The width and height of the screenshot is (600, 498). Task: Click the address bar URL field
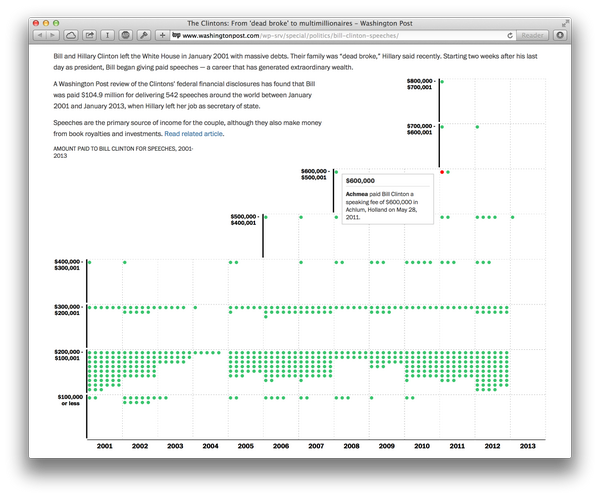pos(343,36)
